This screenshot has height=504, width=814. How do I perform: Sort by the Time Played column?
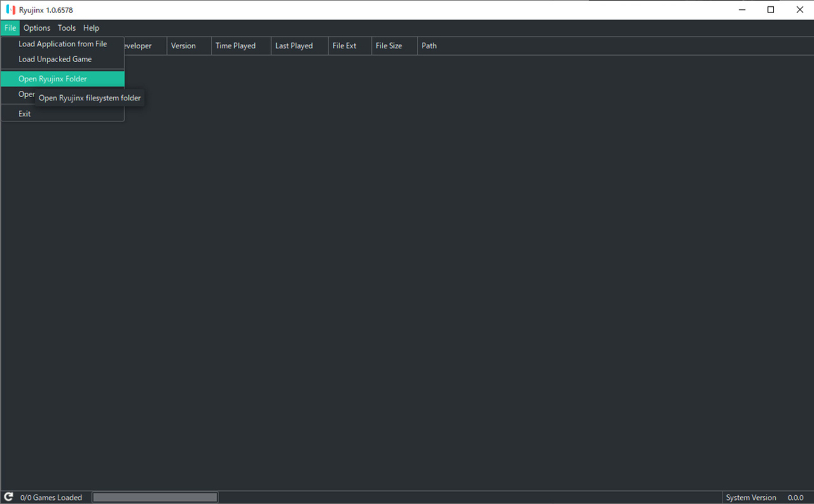(241, 46)
